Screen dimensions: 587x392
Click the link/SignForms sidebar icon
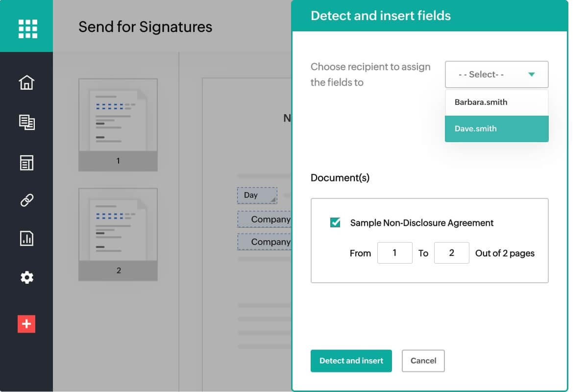[x=26, y=200]
